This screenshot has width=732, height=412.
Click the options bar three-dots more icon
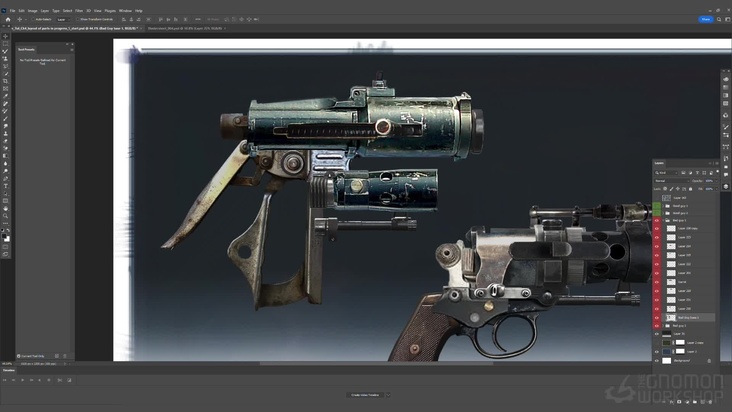coord(198,19)
